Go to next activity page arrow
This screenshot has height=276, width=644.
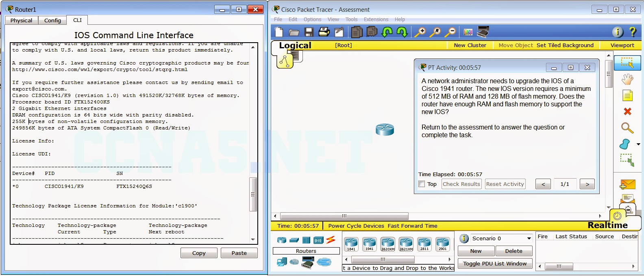(x=587, y=184)
